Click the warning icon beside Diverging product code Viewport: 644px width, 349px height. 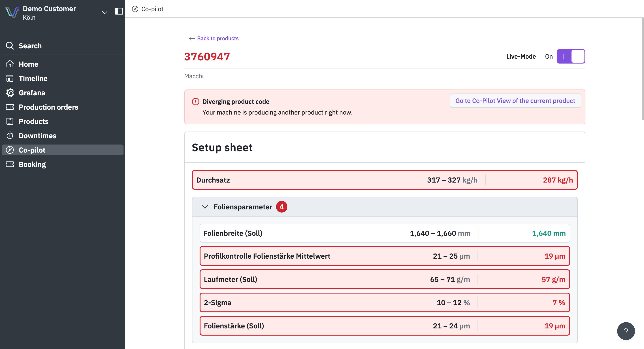tap(195, 102)
